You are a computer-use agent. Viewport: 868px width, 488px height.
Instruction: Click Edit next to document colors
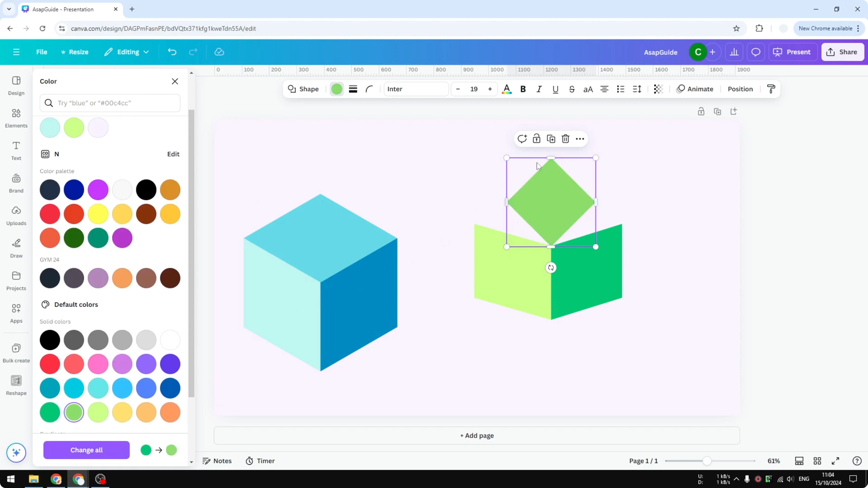pos(173,154)
